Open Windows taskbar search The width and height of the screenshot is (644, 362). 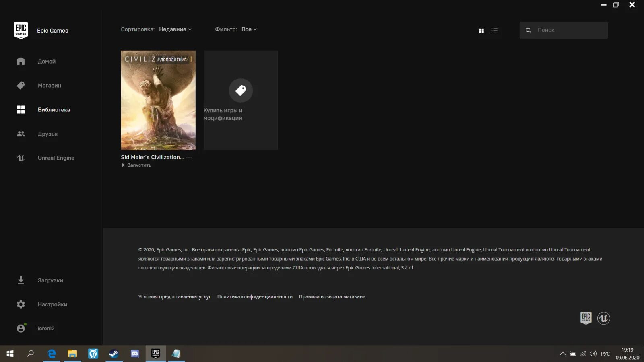(30, 354)
